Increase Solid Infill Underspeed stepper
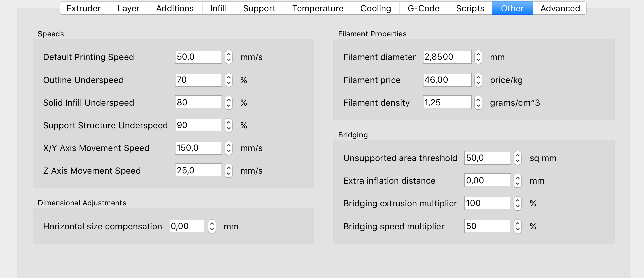Image resolution: width=644 pixels, height=278 pixels. click(229, 99)
